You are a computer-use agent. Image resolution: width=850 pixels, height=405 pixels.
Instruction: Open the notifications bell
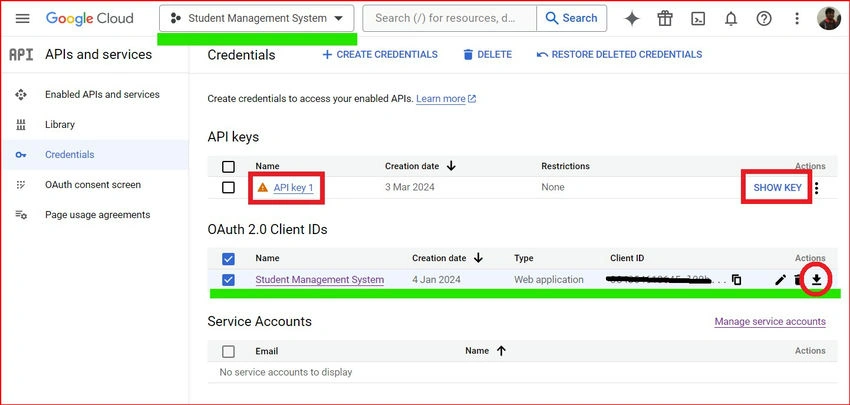731,19
